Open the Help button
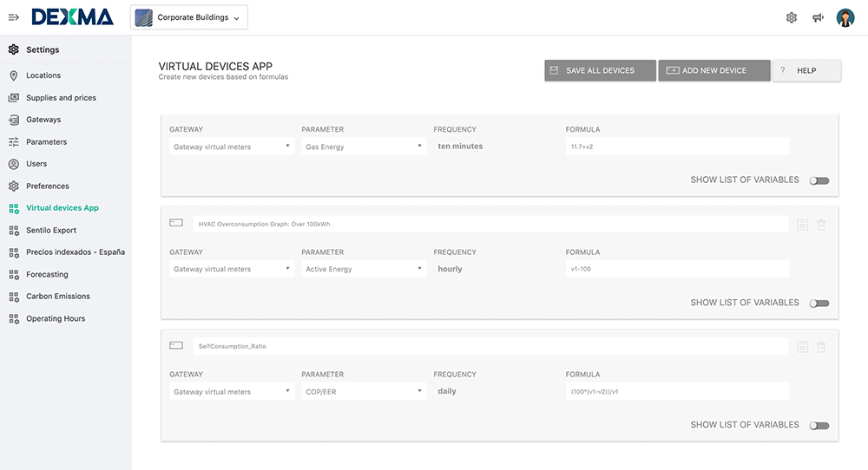The height and width of the screenshot is (470, 868). click(806, 71)
